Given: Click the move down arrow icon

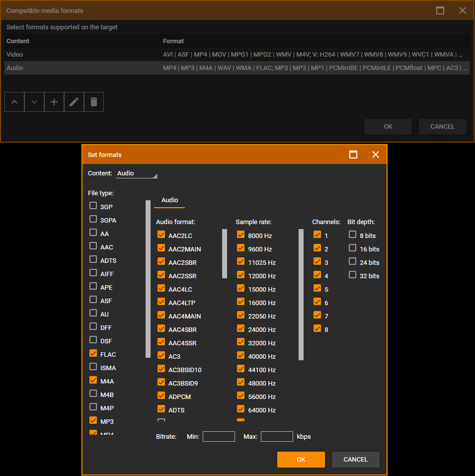Looking at the screenshot, I should pyautogui.click(x=34, y=102).
